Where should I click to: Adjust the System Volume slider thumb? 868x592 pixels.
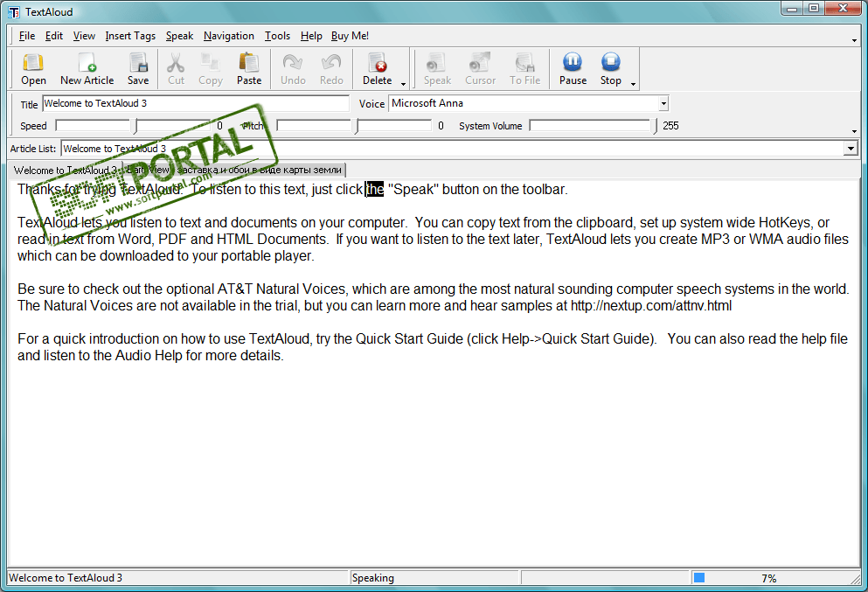pos(655,126)
